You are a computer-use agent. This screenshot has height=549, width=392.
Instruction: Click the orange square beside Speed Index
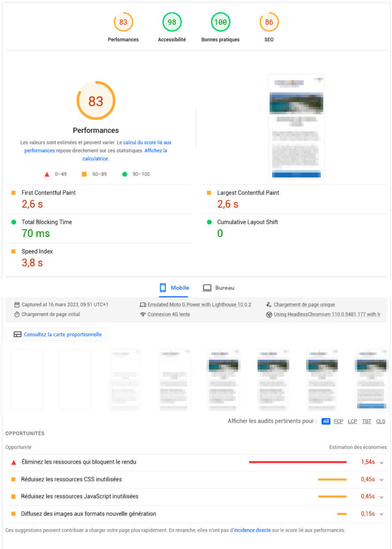pos(13,251)
